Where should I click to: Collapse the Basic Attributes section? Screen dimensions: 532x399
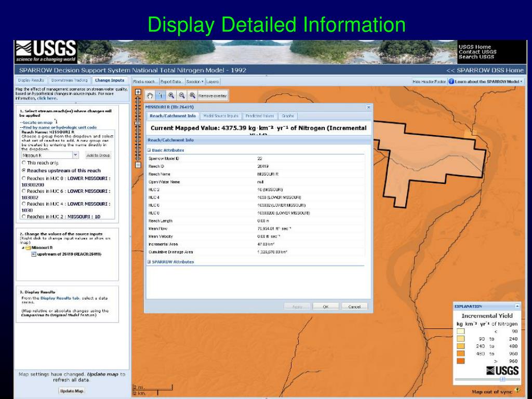[x=149, y=150]
